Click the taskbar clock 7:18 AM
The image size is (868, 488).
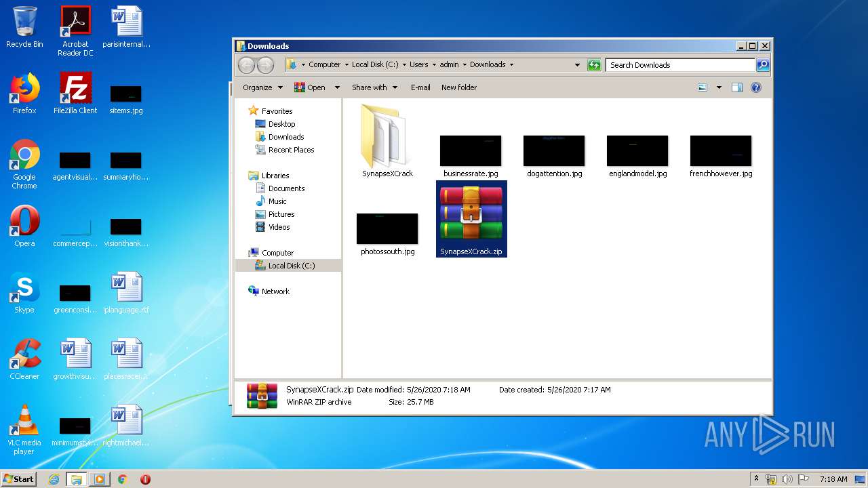833,479
